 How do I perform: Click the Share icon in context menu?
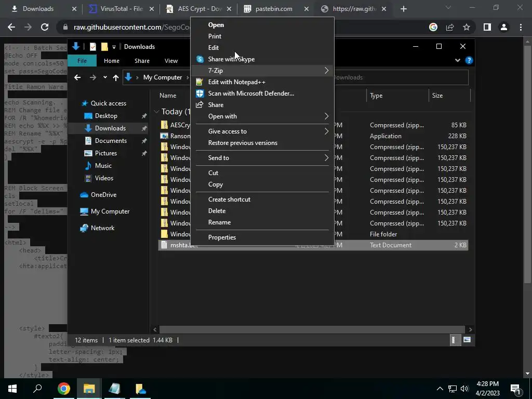click(200, 105)
